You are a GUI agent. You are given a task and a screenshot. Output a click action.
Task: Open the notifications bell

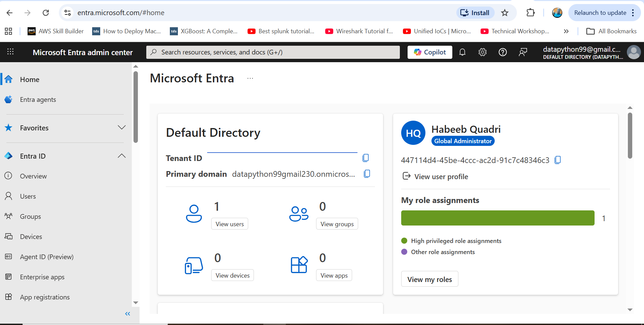462,52
